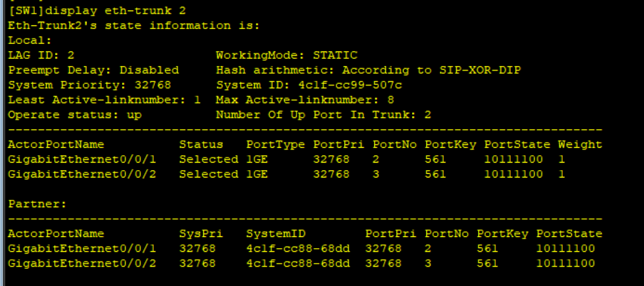Select SysPri 32768 of Partner GigabitEthernet0/0/2
The image size is (644, 286).
[198, 263]
